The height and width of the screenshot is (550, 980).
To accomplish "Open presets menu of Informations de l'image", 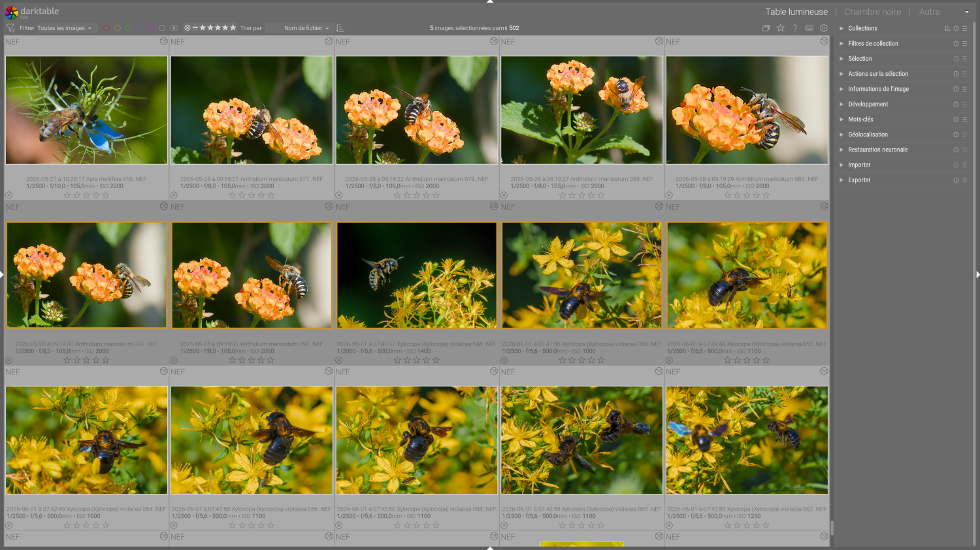I will click(964, 89).
